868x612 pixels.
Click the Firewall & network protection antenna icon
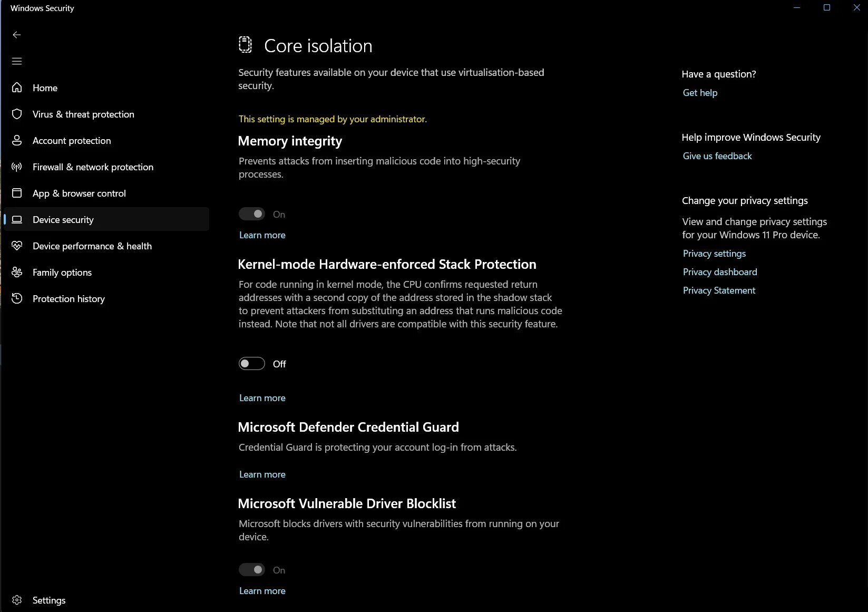(17, 167)
